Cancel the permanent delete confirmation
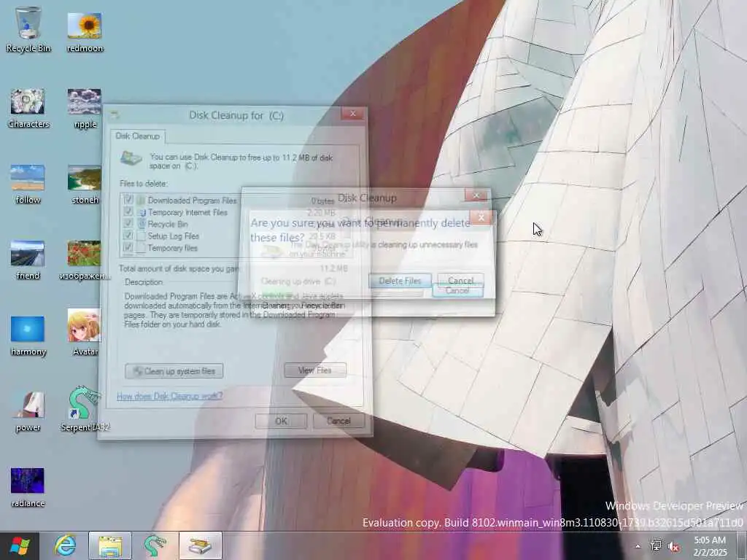 [x=461, y=281]
